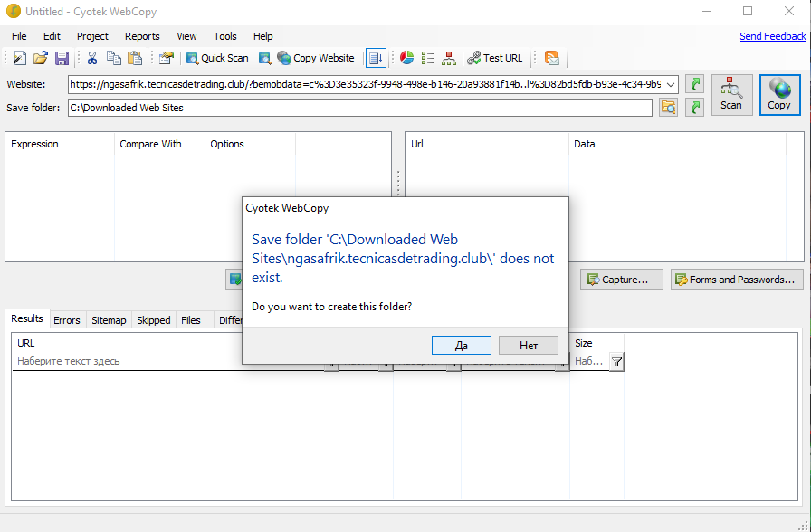Decline folder creation with the Нет button
This screenshot has height=532, width=811.
coord(529,346)
